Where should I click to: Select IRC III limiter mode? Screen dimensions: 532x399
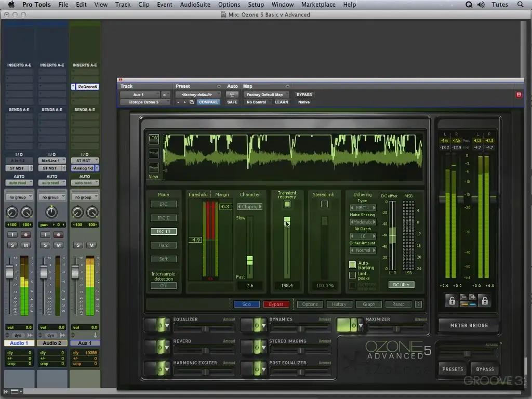164,231
